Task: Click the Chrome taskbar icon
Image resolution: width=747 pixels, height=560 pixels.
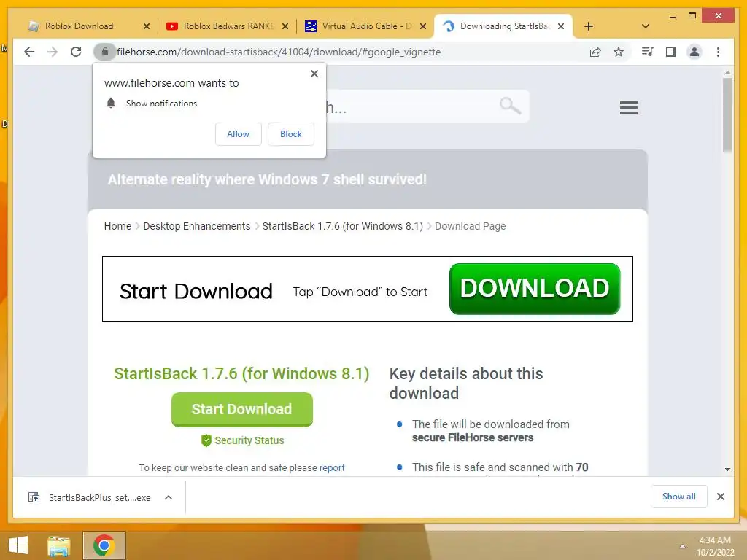Action: [x=104, y=545]
